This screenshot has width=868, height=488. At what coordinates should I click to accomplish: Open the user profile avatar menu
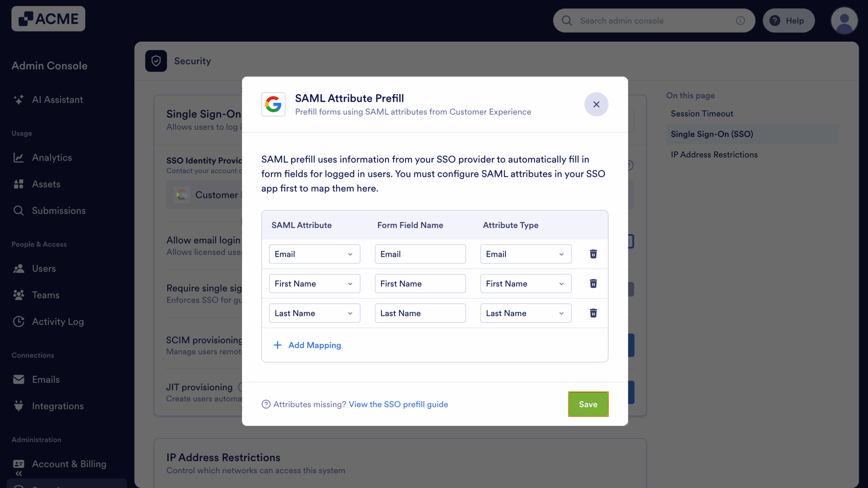[844, 20]
